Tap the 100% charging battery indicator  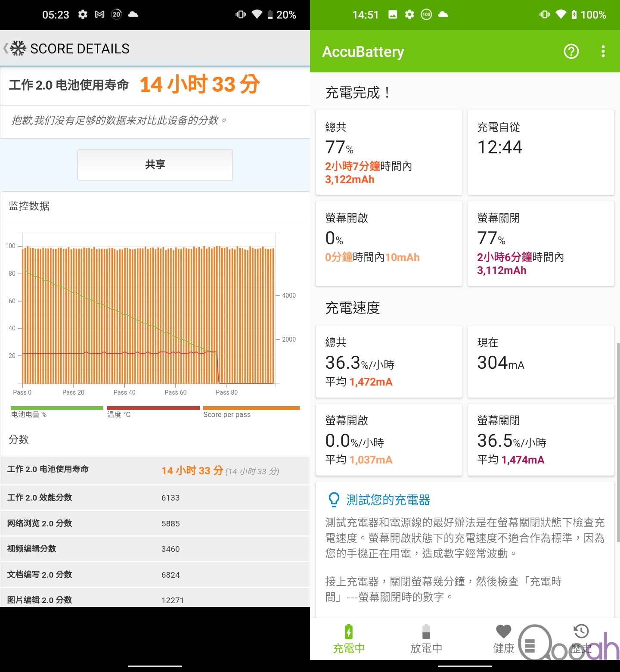[x=588, y=15]
